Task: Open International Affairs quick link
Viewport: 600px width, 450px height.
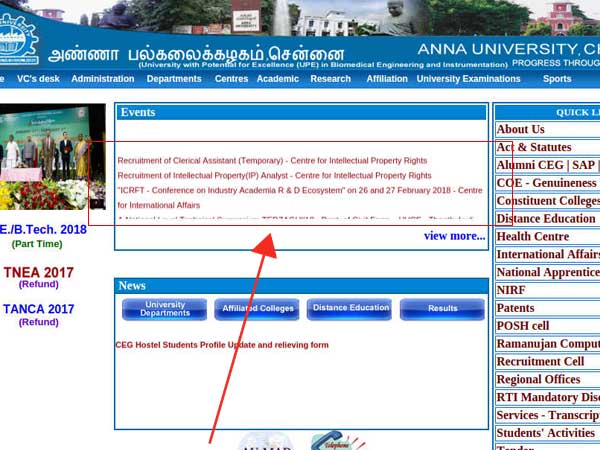Action: 547,254
